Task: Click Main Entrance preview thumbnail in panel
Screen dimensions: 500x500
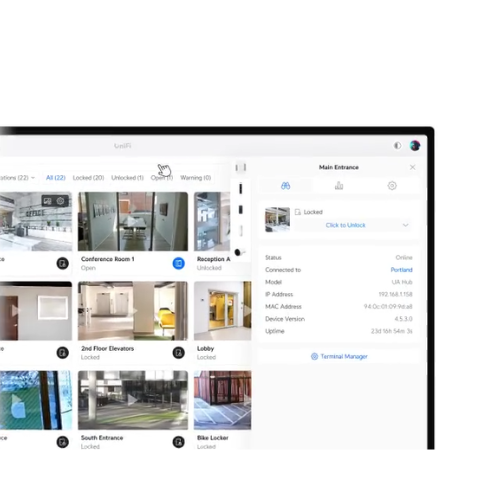Action: pyautogui.click(x=277, y=220)
